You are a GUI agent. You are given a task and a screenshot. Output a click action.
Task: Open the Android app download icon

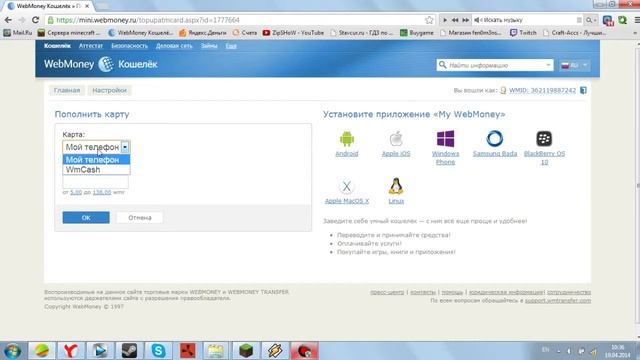pyautogui.click(x=347, y=139)
